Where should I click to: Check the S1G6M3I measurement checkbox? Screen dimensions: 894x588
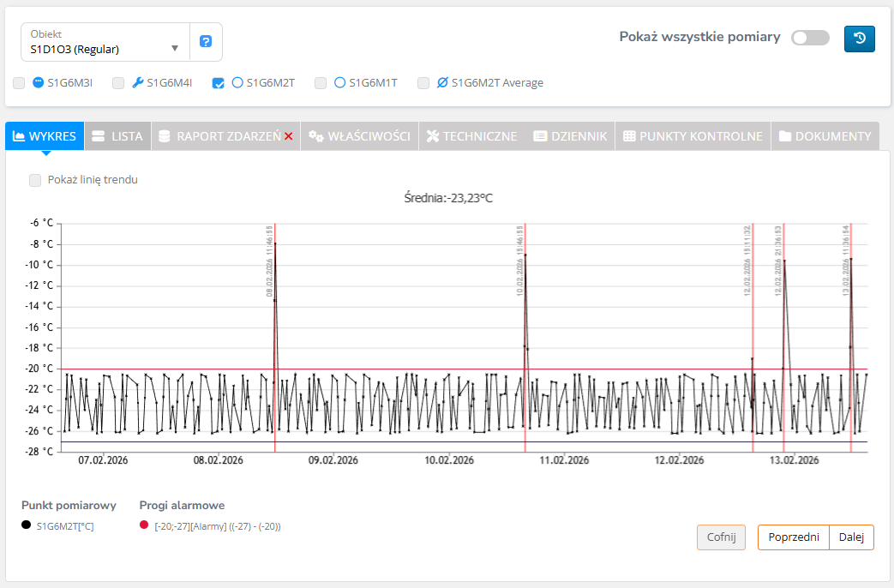[x=20, y=83]
